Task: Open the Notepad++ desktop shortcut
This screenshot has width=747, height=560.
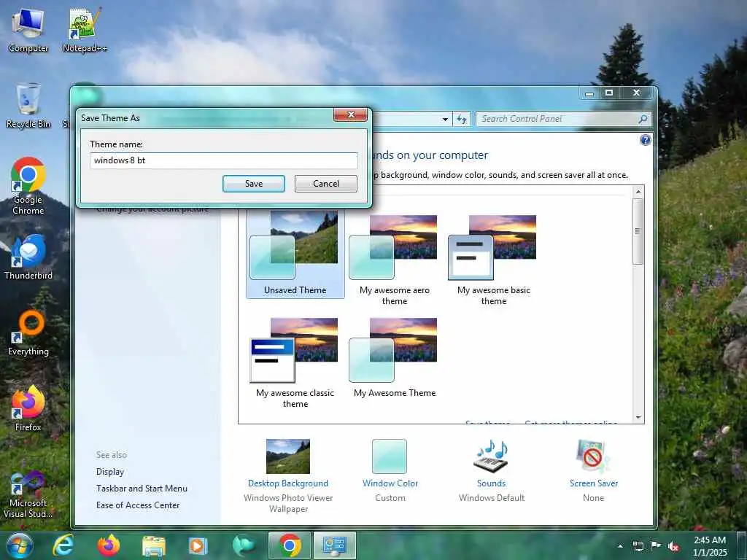Action: 85,31
